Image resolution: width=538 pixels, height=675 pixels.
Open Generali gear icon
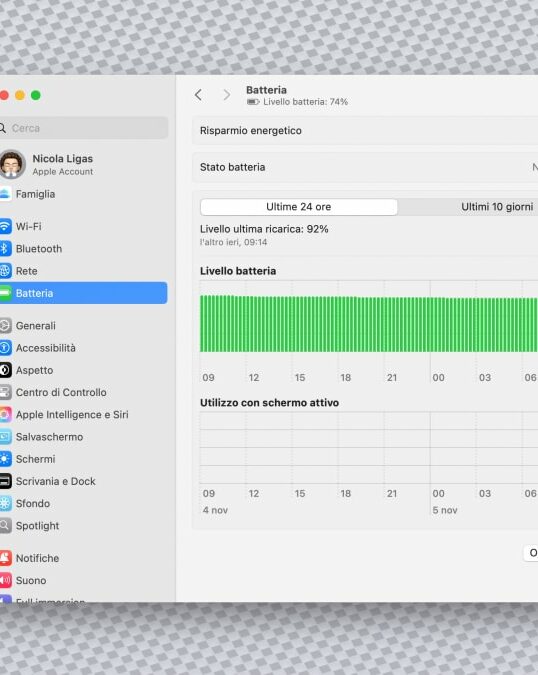click(x=5, y=325)
